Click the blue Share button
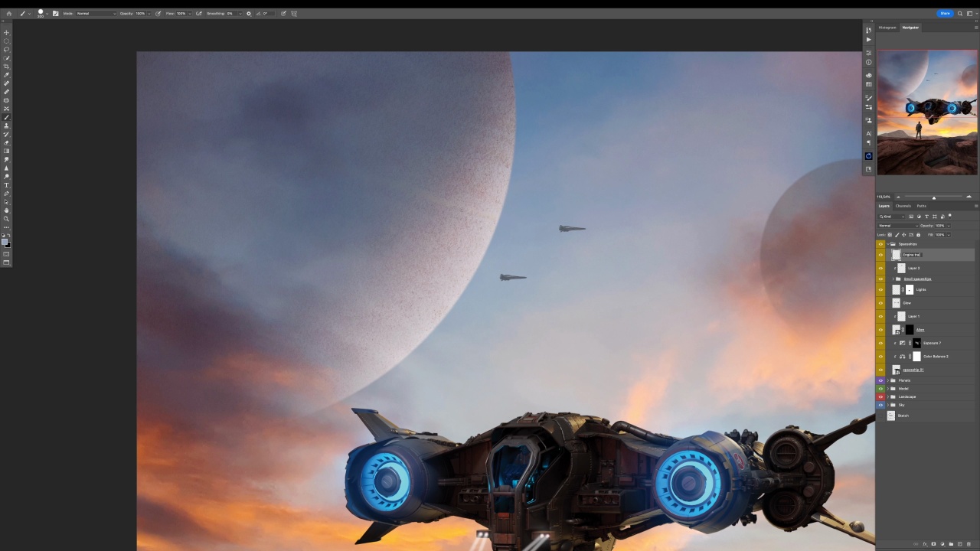 pos(945,13)
